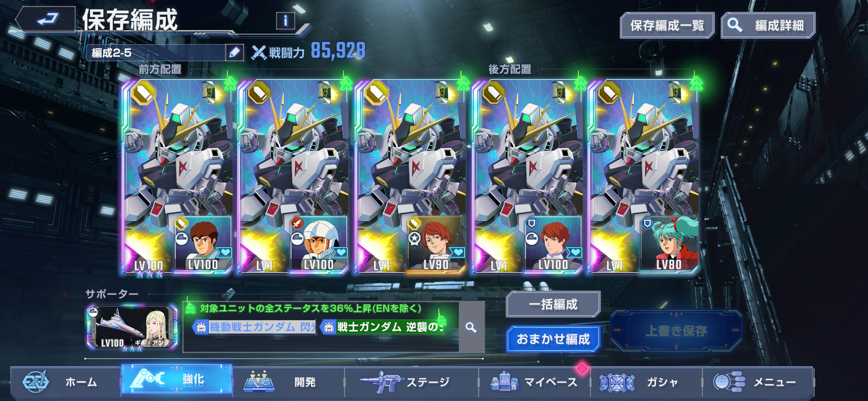Click the 逆襲の series tag
Viewport: 868px width, 401px height.
tap(382, 327)
